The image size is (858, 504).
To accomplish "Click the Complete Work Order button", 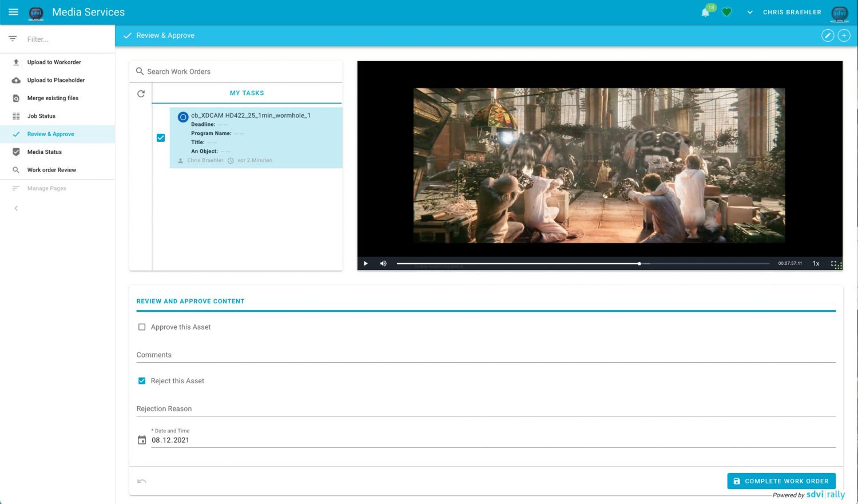I will tap(781, 481).
